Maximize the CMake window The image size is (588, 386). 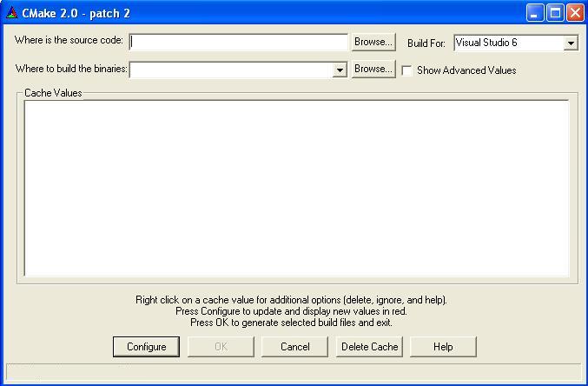pyautogui.click(x=555, y=13)
